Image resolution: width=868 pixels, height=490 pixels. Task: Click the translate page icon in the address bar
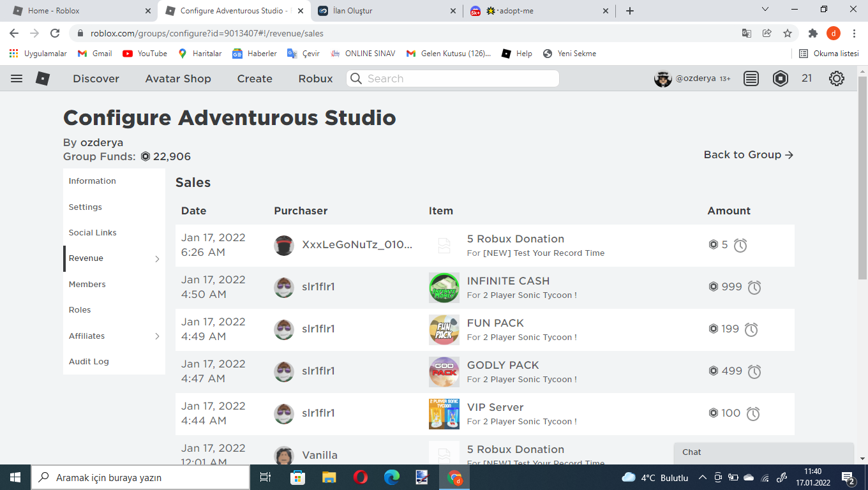pos(746,33)
